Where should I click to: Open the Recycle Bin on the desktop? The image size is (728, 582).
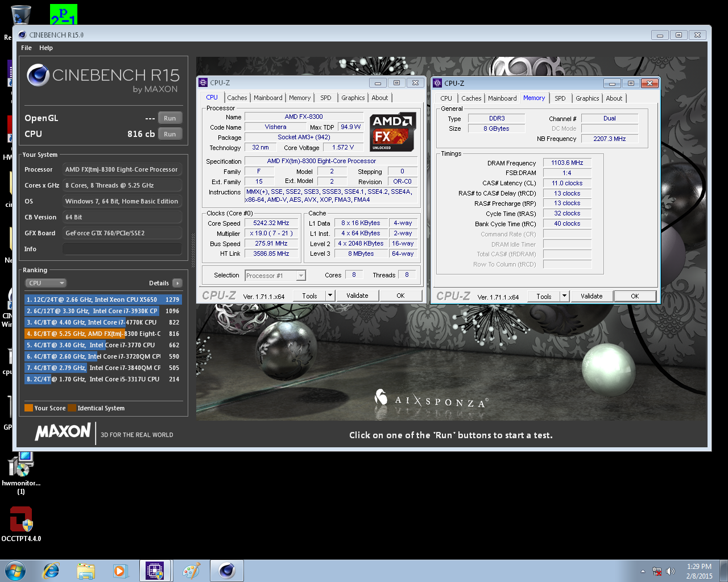coord(20,15)
